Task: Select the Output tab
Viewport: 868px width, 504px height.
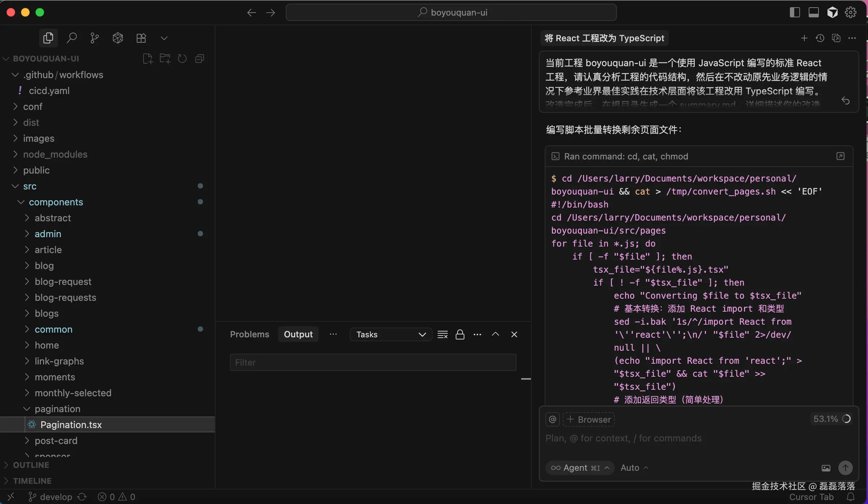Action: click(298, 334)
